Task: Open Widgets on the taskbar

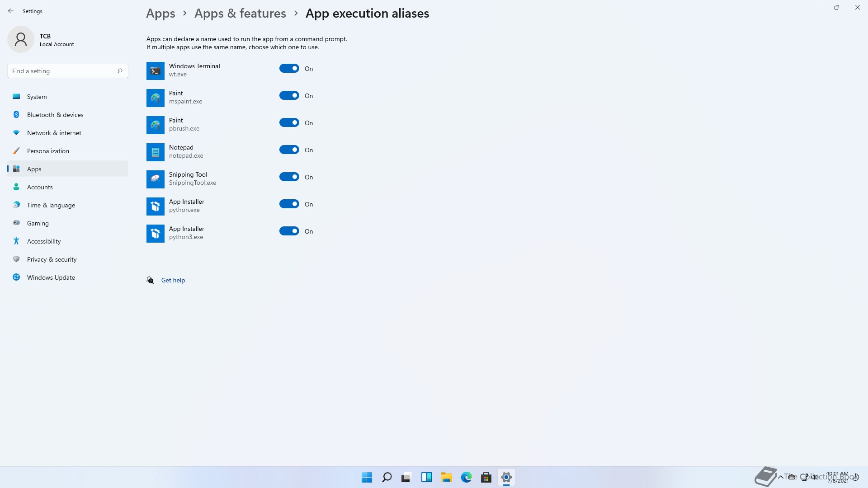Action: pos(426,477)
